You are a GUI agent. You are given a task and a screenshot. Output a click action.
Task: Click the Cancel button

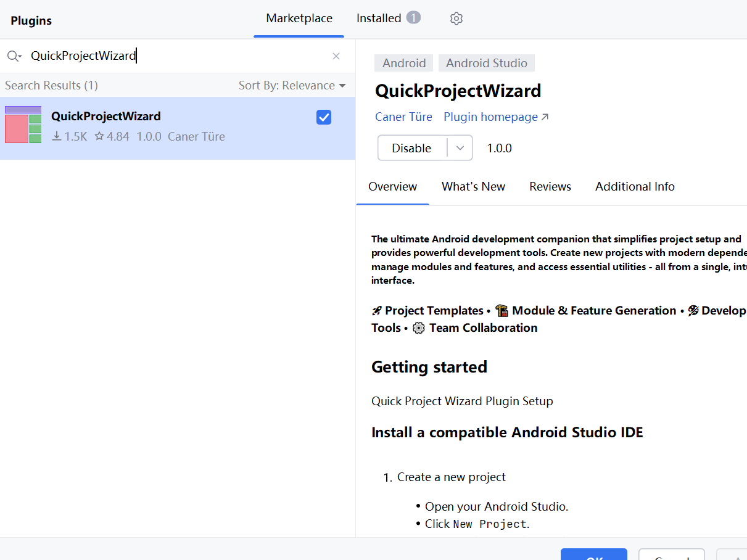672,554
